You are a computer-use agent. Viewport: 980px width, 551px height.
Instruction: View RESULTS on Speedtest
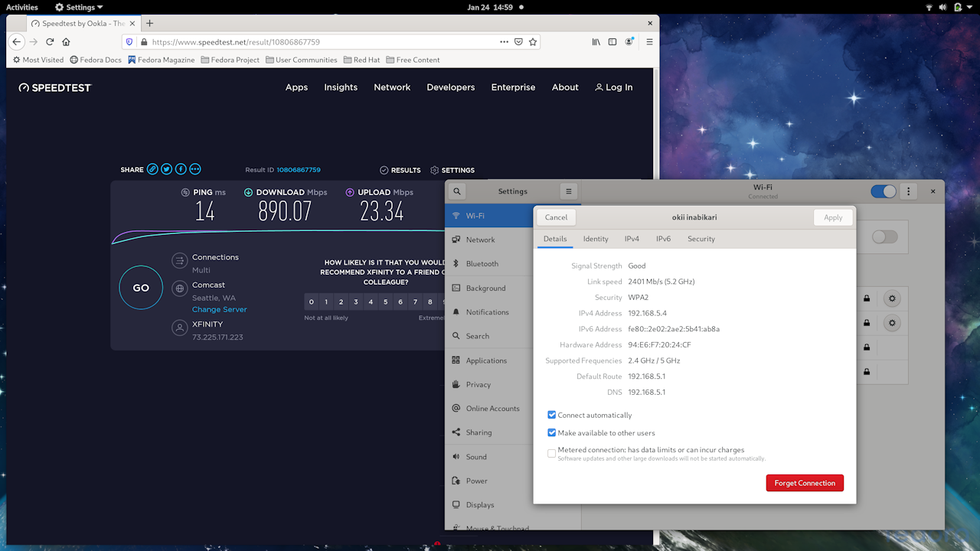[400, 170]
